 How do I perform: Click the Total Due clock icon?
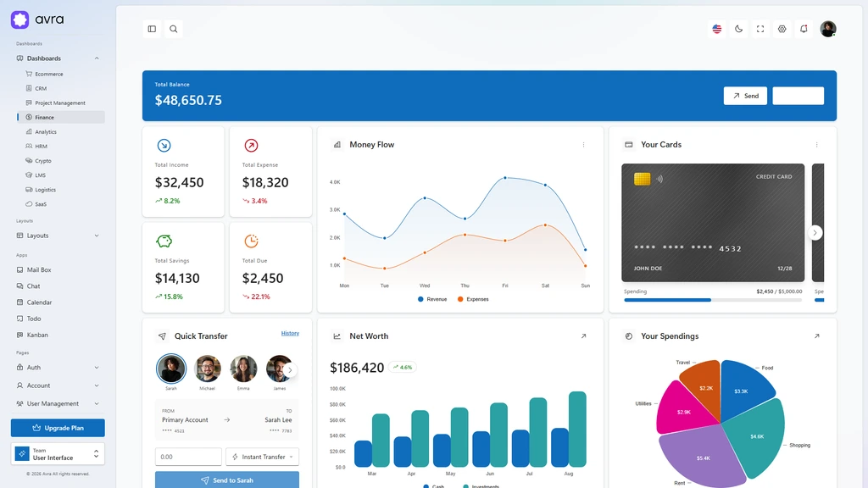251,241
